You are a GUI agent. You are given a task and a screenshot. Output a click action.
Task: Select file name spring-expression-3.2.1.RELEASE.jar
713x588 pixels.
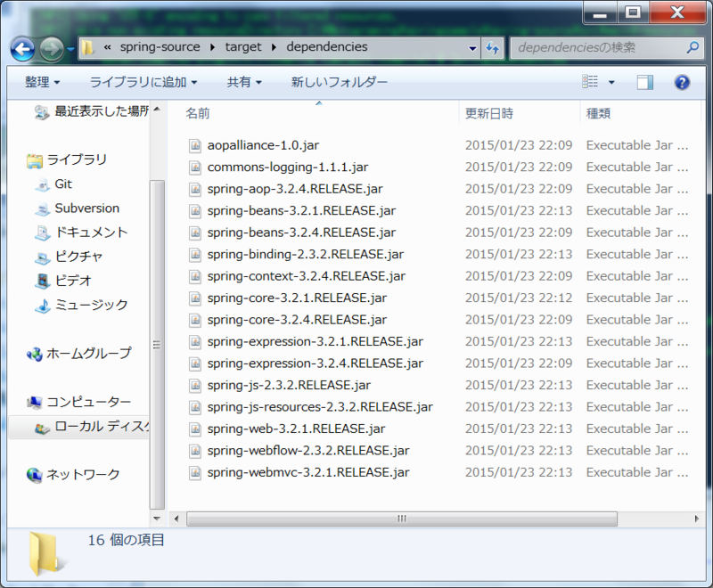point(316,342)
